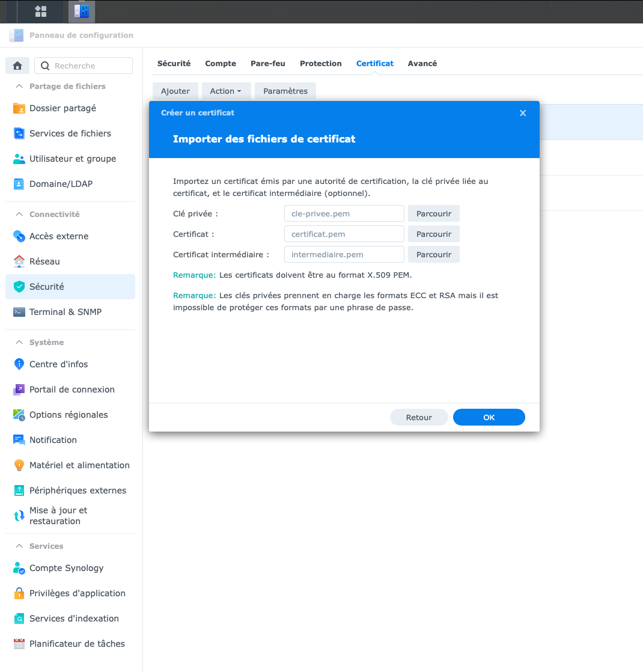The height and width of the screenshot is (672, 643).
Task: Collapse the Système section
Action: click(19, 343)
